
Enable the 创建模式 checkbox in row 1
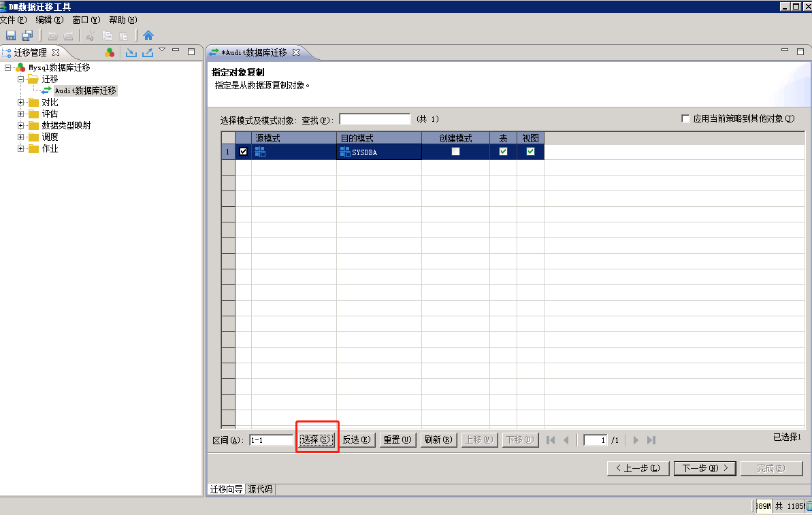(x=455, y=152)
